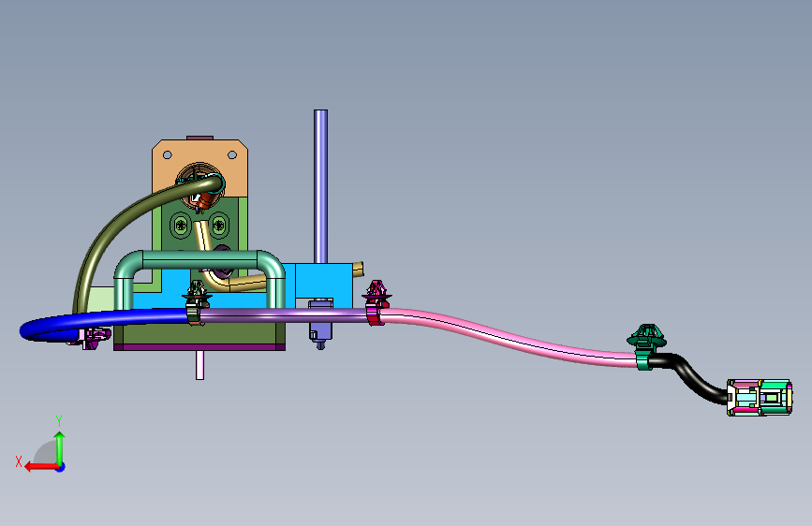Click the green Y axis arrow
Screen dimensions: 812x526
point(60,447)
